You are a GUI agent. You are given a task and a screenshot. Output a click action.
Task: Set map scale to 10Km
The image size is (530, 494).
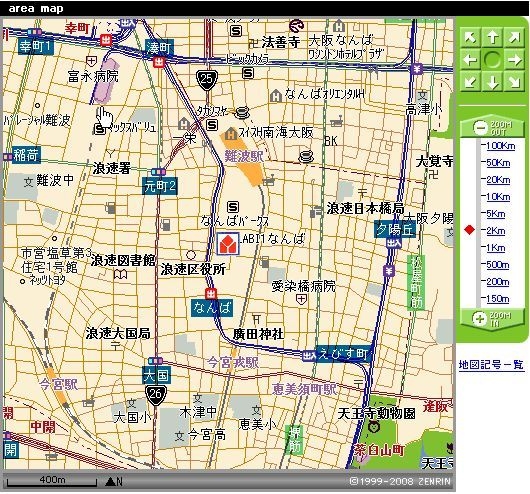pos(498,196)
